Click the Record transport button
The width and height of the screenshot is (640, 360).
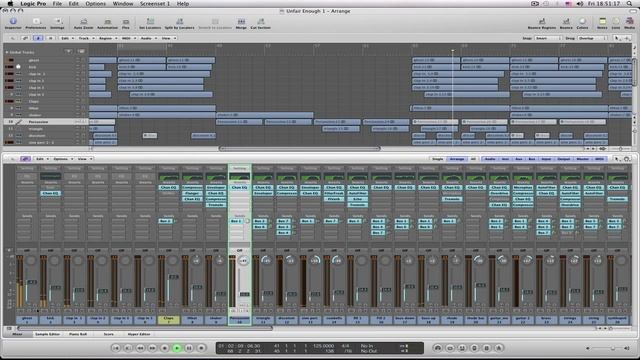[x=201, y=348]
